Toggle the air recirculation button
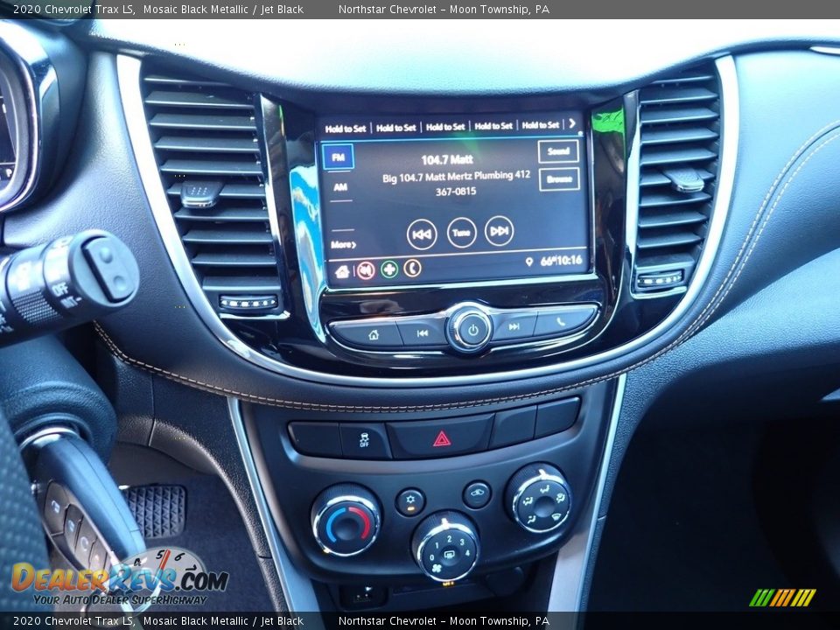This screenshot has height=630, width=840. click(477, 494)
